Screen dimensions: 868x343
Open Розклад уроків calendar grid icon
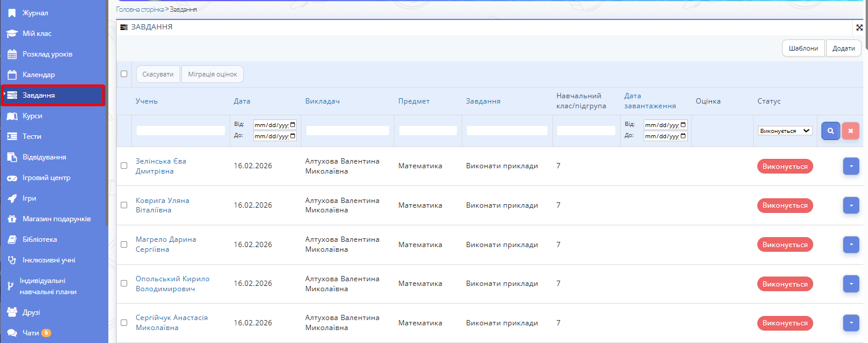(12, 54)
